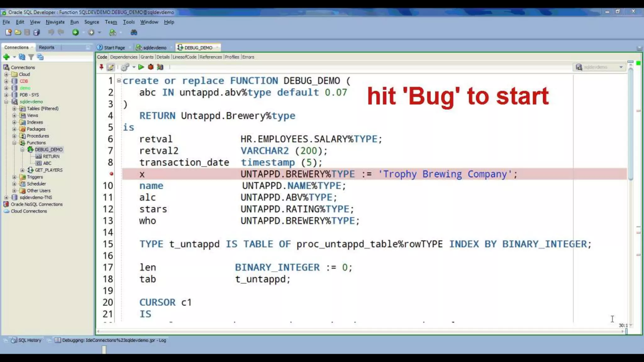Open the Back arrow history dropdown
The image size is (644, 362).
(x=83, y=32)
